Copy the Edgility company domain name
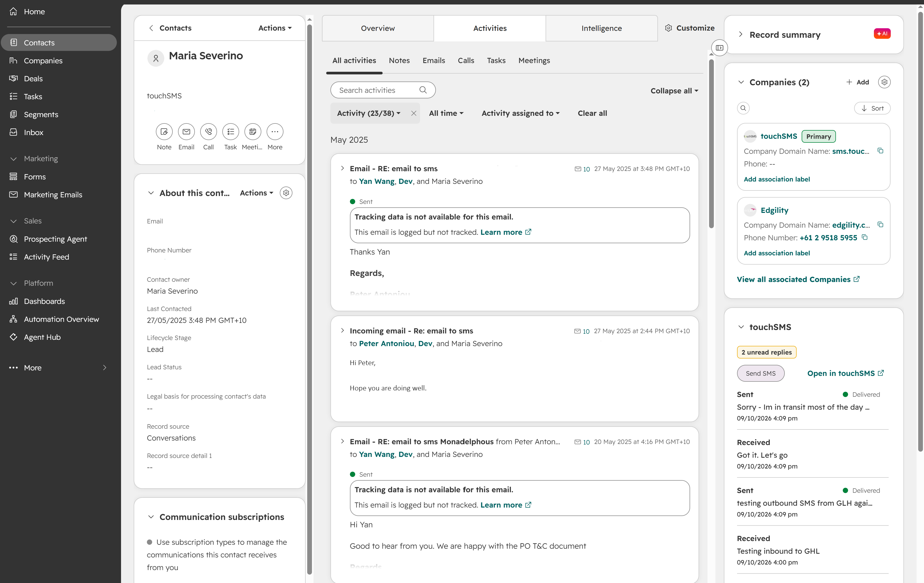The width and height of the screenshot is (924, 583). click(x=880, y=224)
